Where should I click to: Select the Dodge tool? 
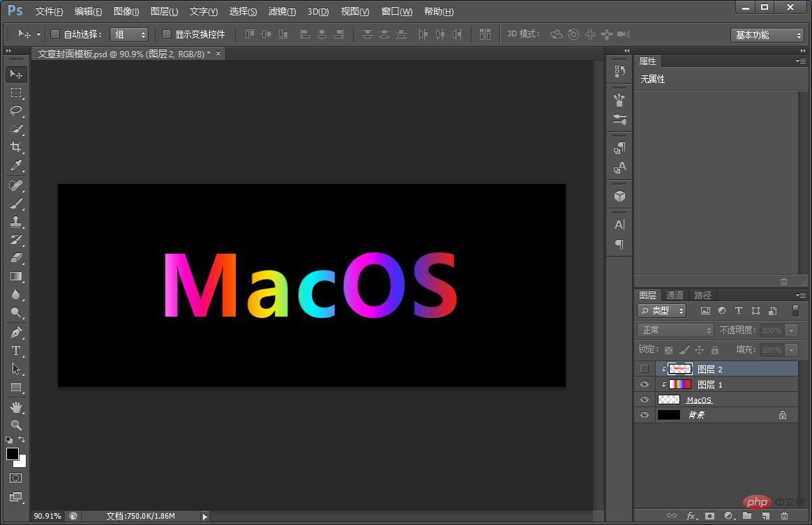pos(16,312)
